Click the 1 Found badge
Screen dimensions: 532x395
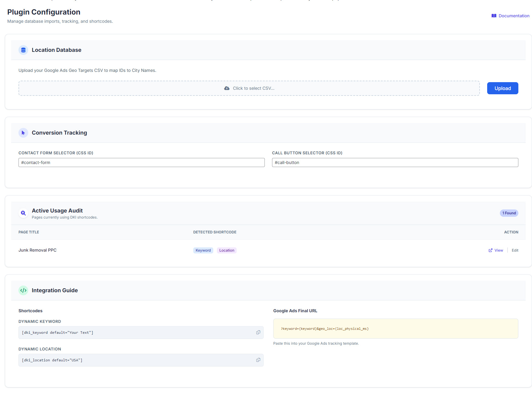509,213
